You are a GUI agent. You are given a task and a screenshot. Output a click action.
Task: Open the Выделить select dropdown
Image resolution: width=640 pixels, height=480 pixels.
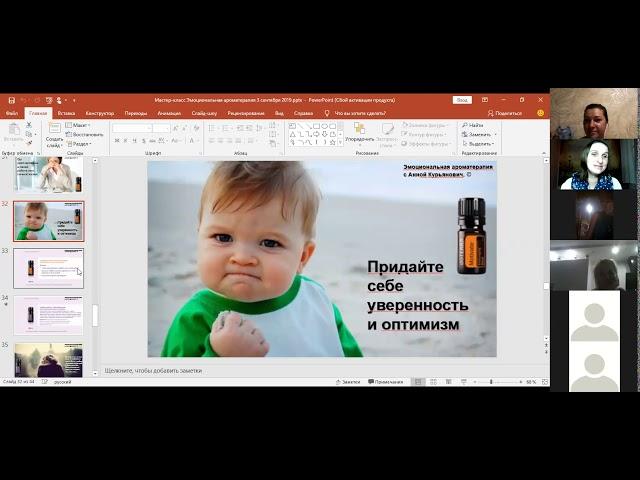click(478, 144)
